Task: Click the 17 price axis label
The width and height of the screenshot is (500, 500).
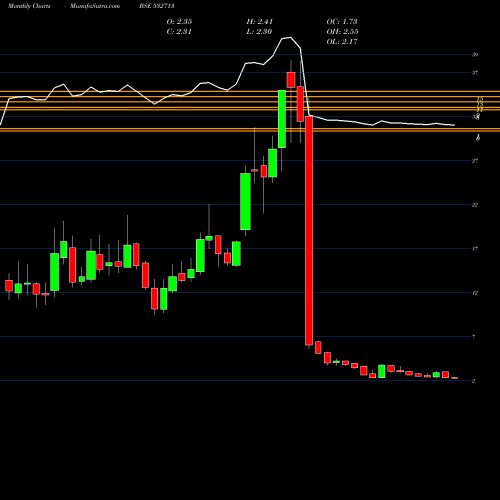Action: coord(475,249)
